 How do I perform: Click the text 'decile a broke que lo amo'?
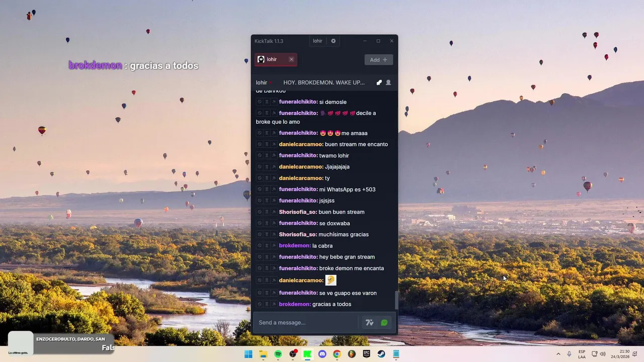[x=316, y=118]
